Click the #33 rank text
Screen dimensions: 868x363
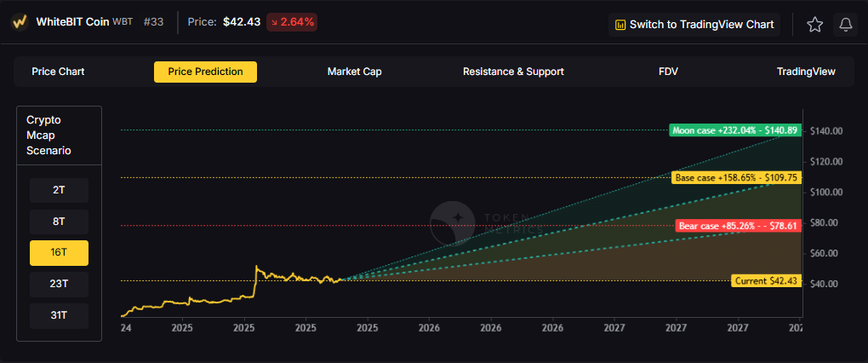pos(153,23)
